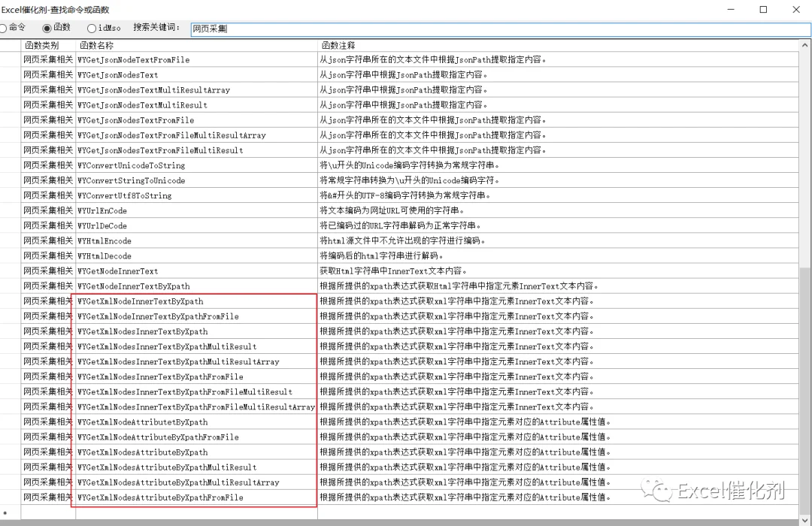Click the scrollbar down arrow
The width and height of the screenshot is (812, 526).
(805, 519)
